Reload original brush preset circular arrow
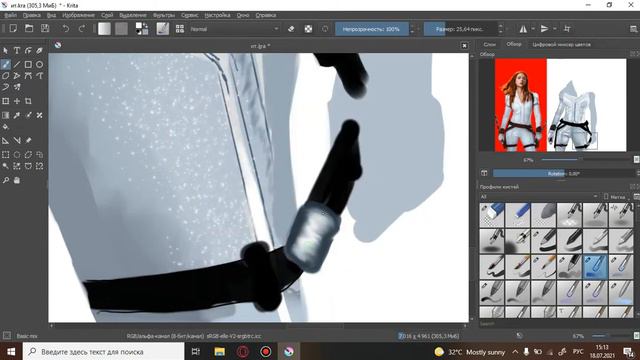Screen dimensions: 640x360 325,29
